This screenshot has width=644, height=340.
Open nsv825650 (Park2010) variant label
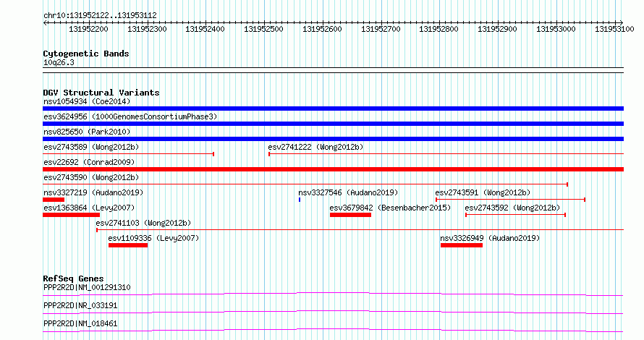point(87,132)
